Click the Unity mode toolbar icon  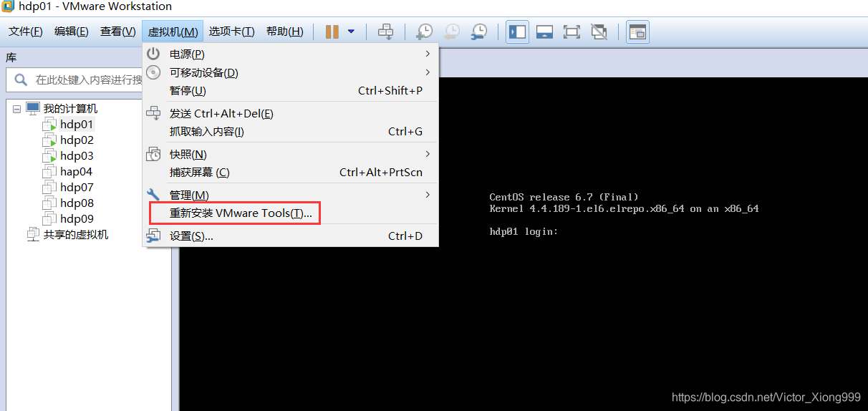(599, 32)
